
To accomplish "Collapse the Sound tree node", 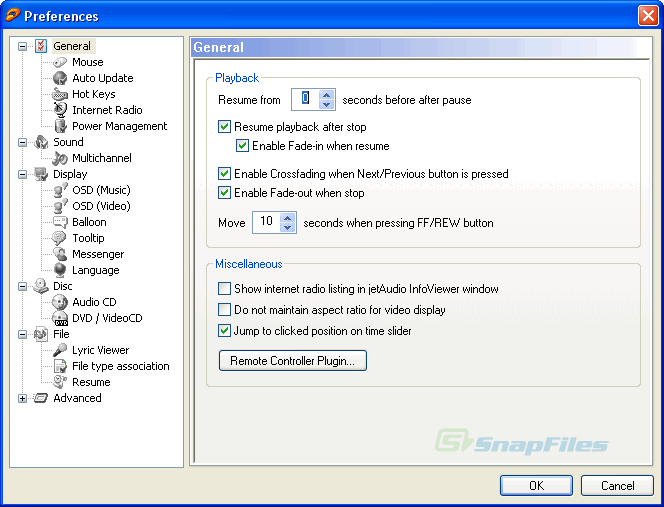I will point(23,142).
